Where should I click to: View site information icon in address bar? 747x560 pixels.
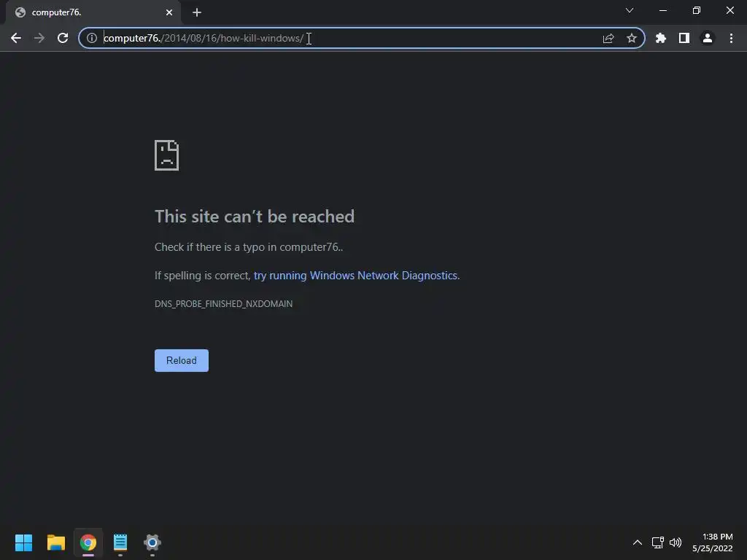click(92, 38)
